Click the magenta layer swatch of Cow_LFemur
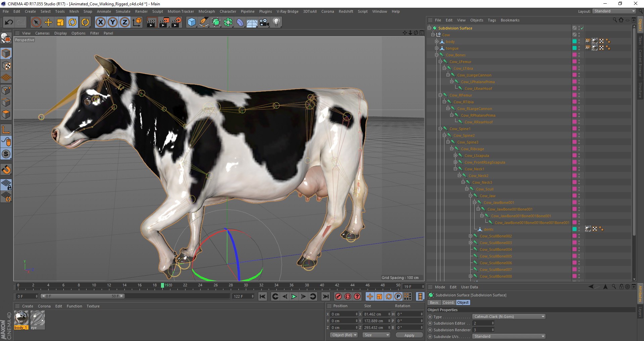This screenshot has height=341, width=644. point(574,62)
